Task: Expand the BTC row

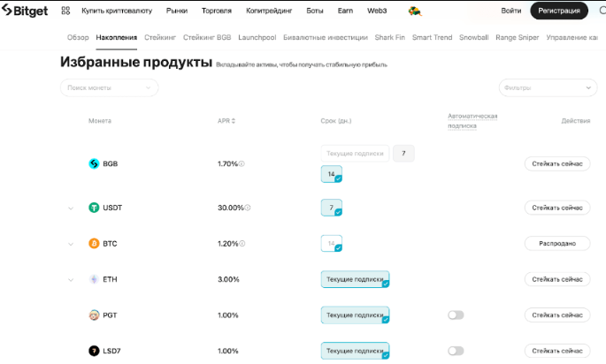Action: 71,245
